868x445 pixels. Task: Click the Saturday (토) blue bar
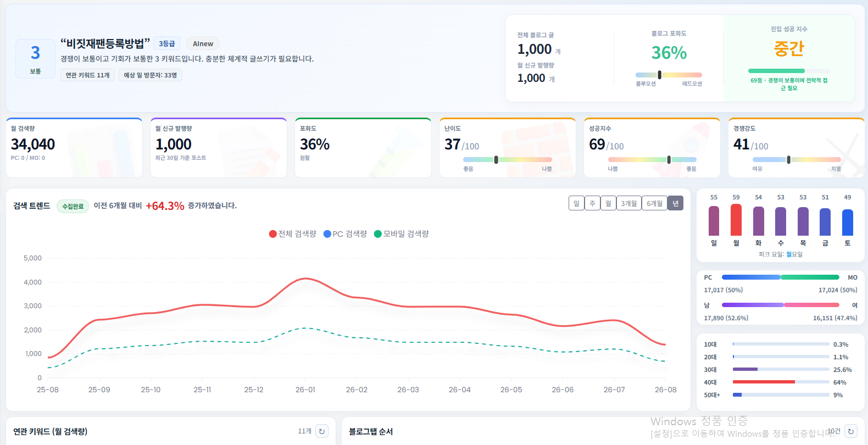click(848, 222)
